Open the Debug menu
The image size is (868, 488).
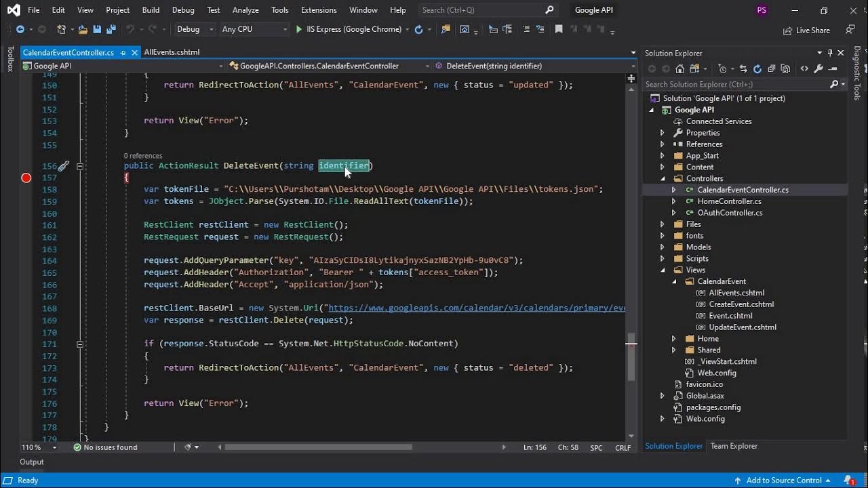coord(183,10)
